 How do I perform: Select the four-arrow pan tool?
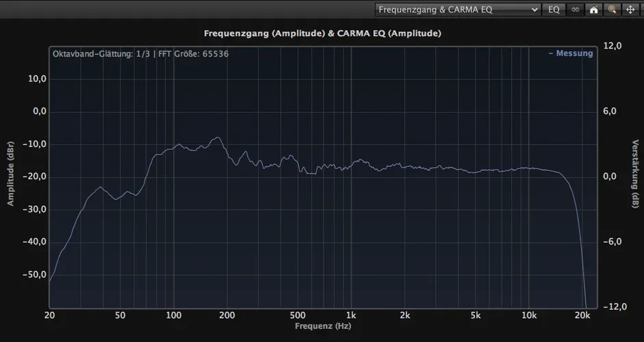(630, 10)
